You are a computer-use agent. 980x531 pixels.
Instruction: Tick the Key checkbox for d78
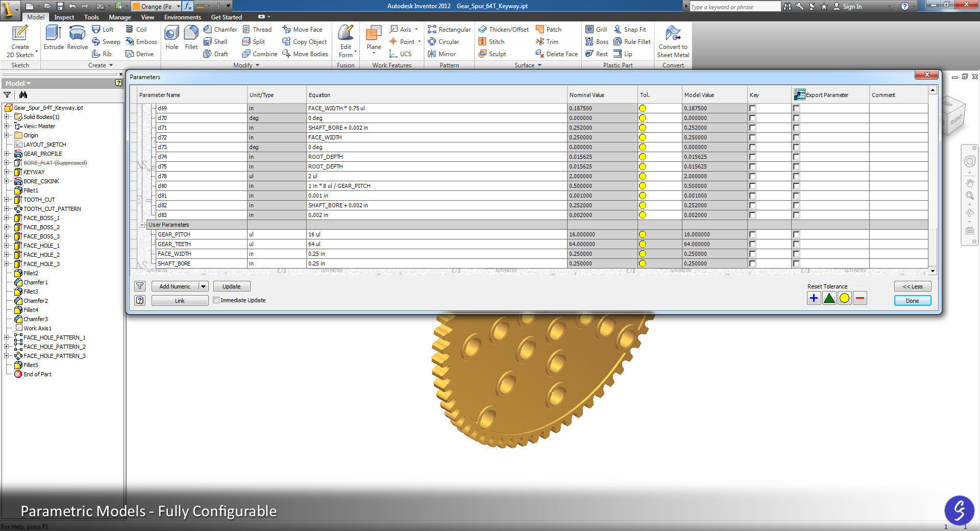point(752,176)
